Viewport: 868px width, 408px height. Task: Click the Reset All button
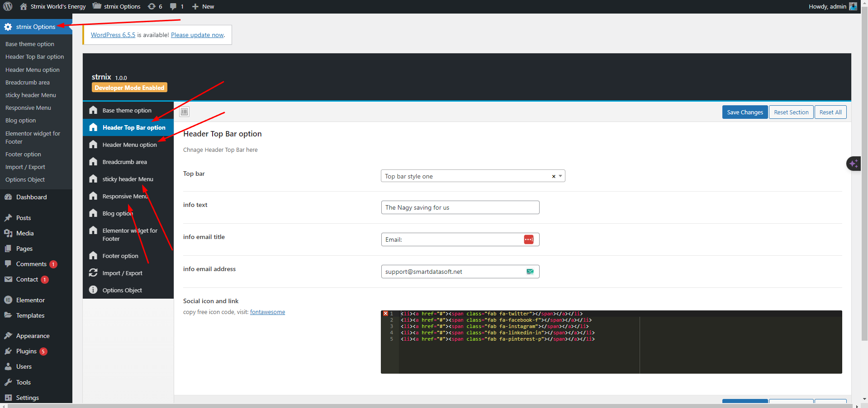pos(830,112)
